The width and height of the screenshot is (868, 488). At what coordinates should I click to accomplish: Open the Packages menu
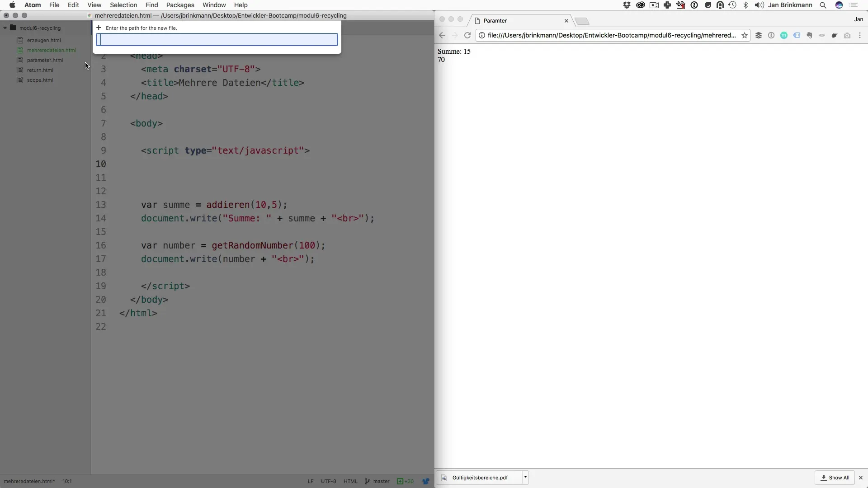point(180,5)
